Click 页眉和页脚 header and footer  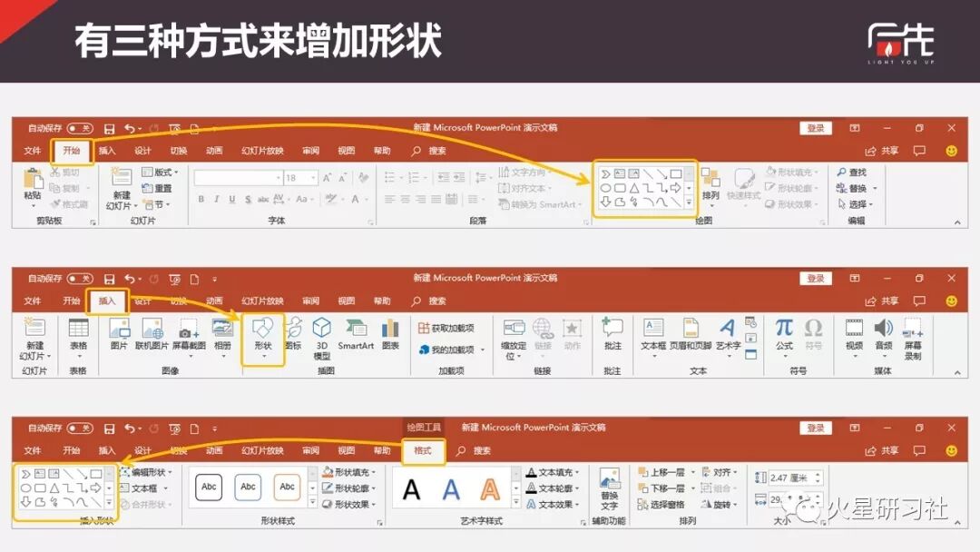tap(691, 333)
